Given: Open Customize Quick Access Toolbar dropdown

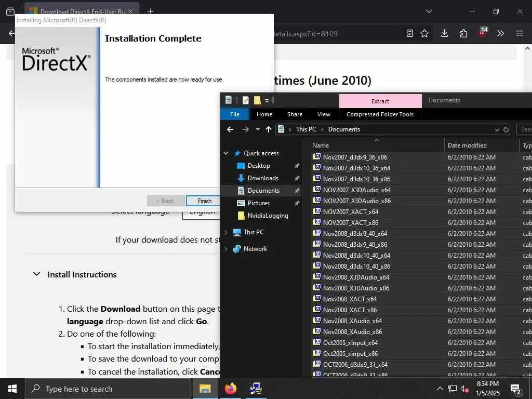Looking at the screenshot, I should click(267, 100).
